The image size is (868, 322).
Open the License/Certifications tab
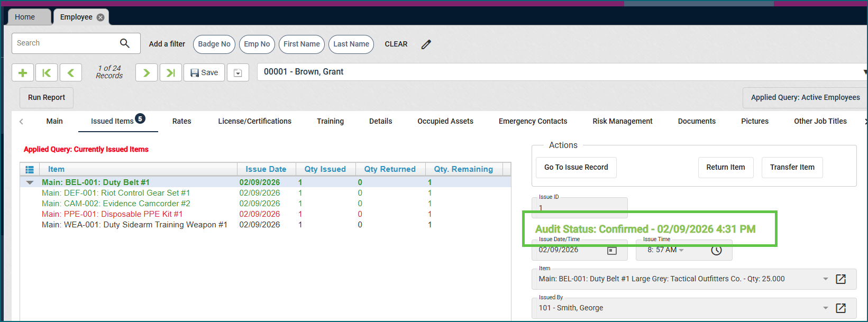254,121
